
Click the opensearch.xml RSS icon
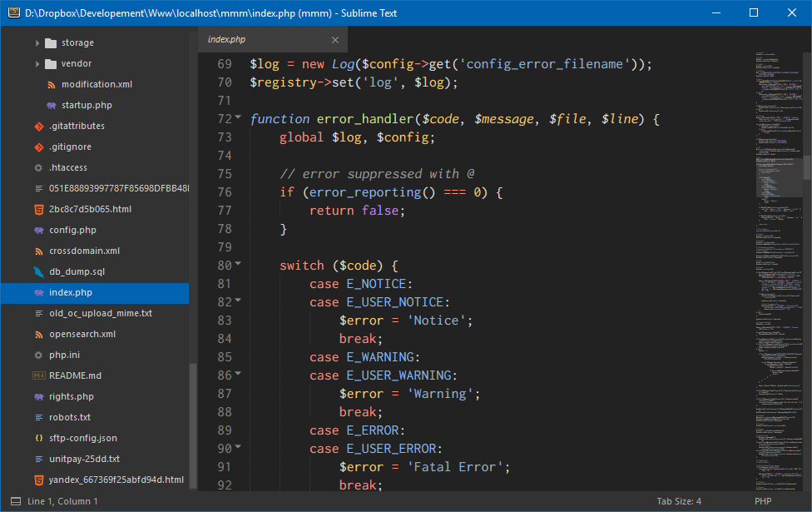pos(39,334)
